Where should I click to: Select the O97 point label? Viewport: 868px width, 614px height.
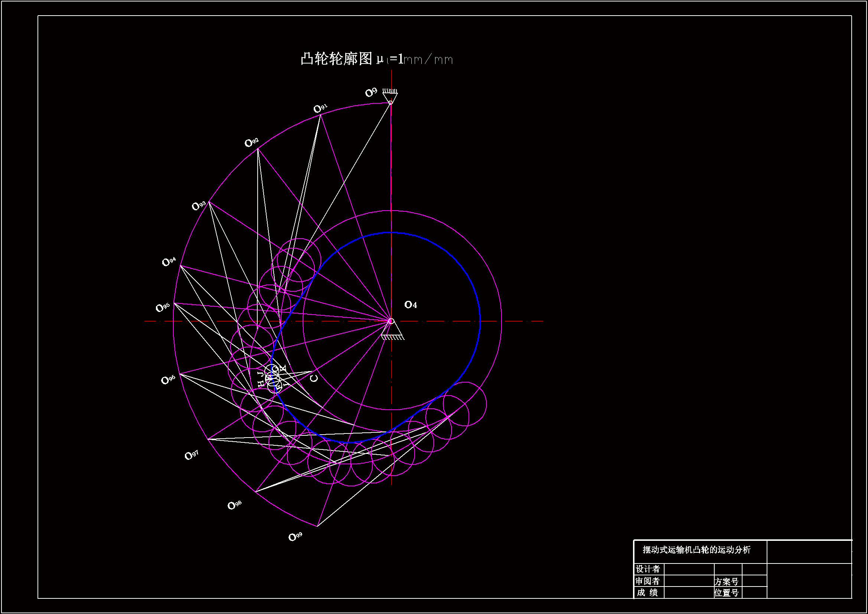[191, 455]
